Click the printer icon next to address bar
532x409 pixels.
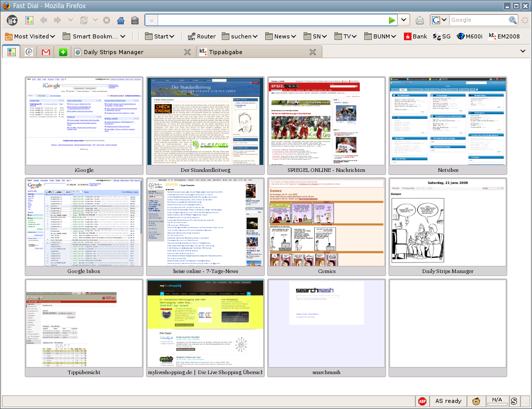(x=420, y=20)
